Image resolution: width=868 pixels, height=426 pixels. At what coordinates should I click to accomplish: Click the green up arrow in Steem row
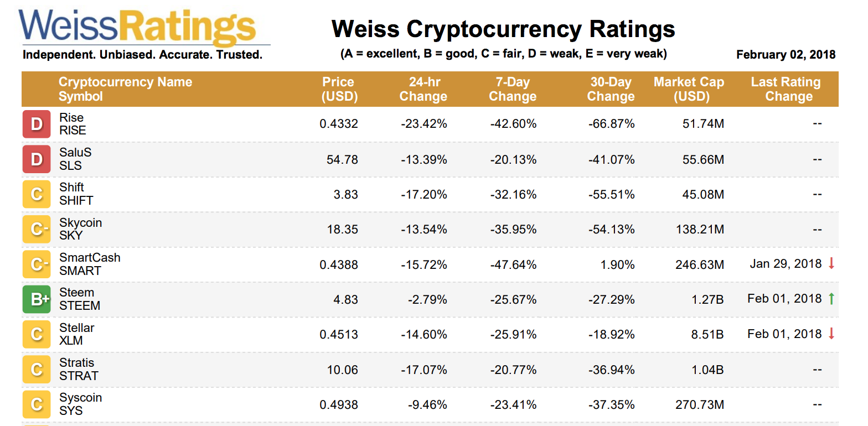click(x=831, y=299)
